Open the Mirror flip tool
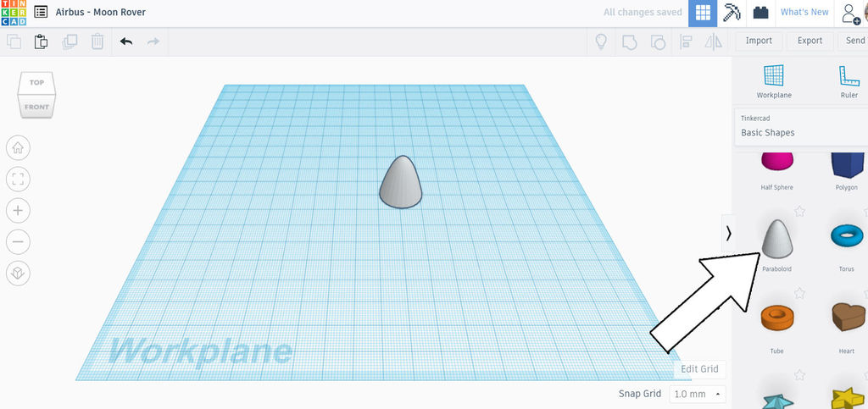This screenshot has width=868, height=409. (714, 41)
